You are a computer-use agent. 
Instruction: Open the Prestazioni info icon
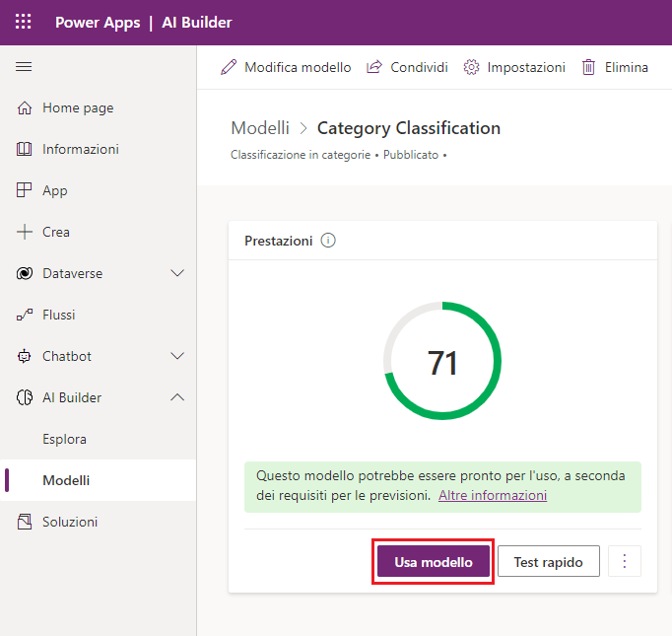(328, 241)
